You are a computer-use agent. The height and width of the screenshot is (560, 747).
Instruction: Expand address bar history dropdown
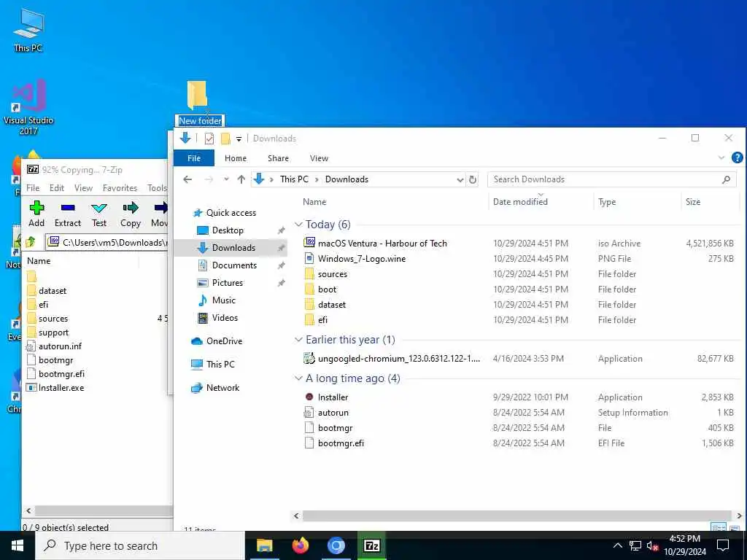click(x=460, y=179)
